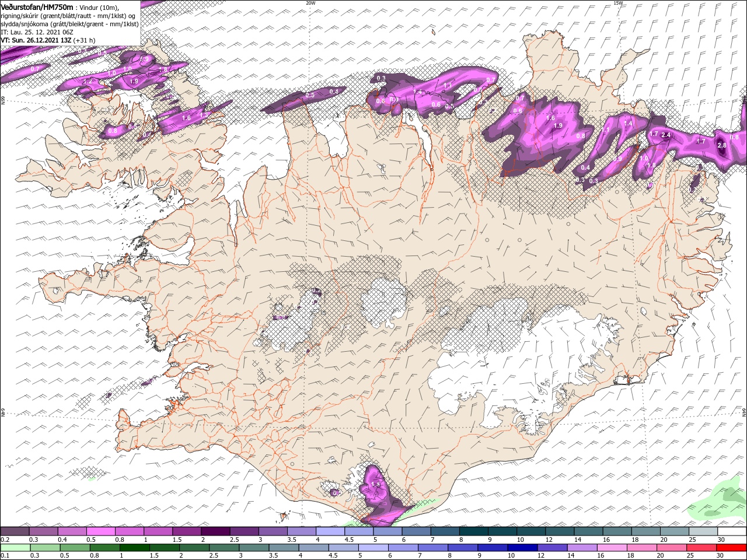This screenshot has width=747, height=560.
Task: Select the white swatch labeled 30 on snow scale
Action: pos(732,531)
